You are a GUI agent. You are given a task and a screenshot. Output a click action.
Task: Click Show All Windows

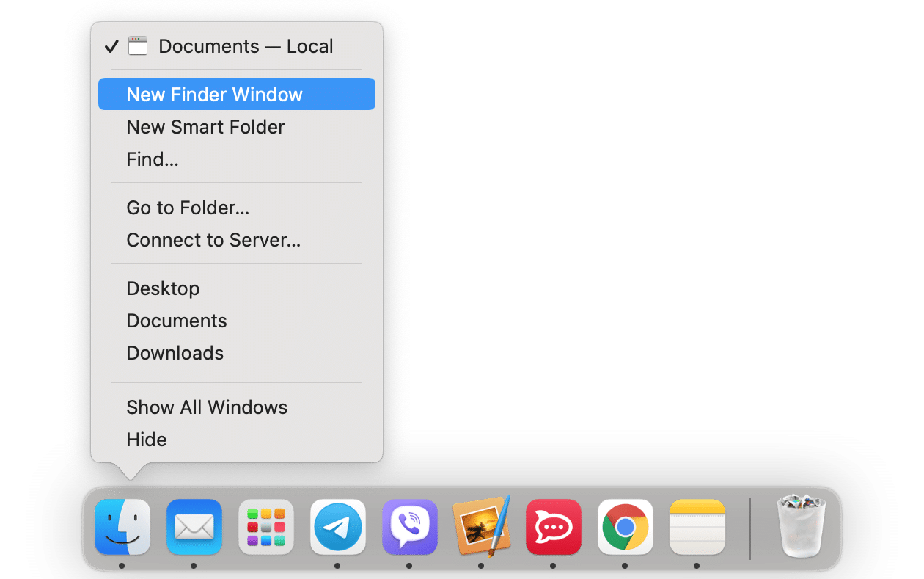(x=207, y=407)
